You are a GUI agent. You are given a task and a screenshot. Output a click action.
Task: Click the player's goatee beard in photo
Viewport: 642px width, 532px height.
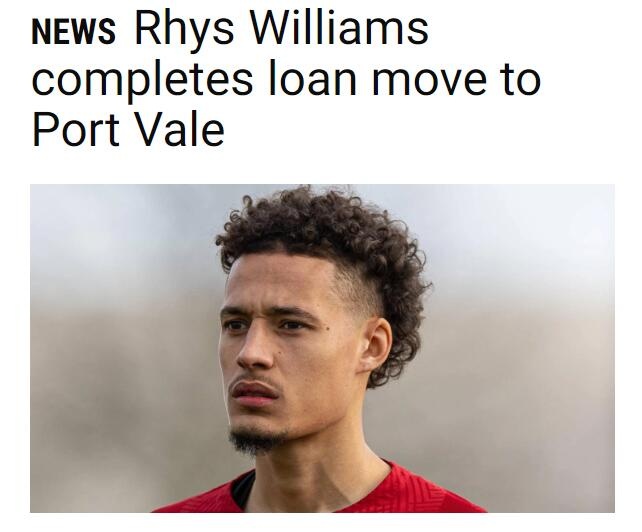click(256, 440)
